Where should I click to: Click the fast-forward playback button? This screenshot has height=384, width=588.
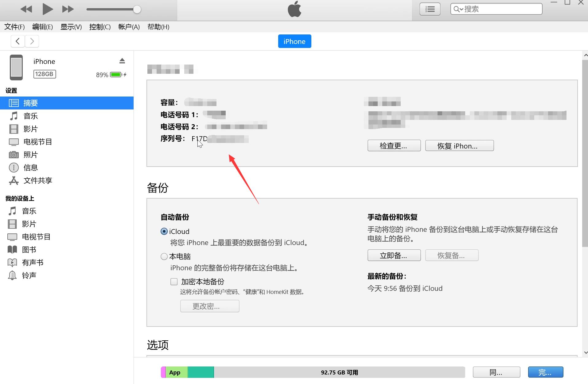[x=68, y=9]
